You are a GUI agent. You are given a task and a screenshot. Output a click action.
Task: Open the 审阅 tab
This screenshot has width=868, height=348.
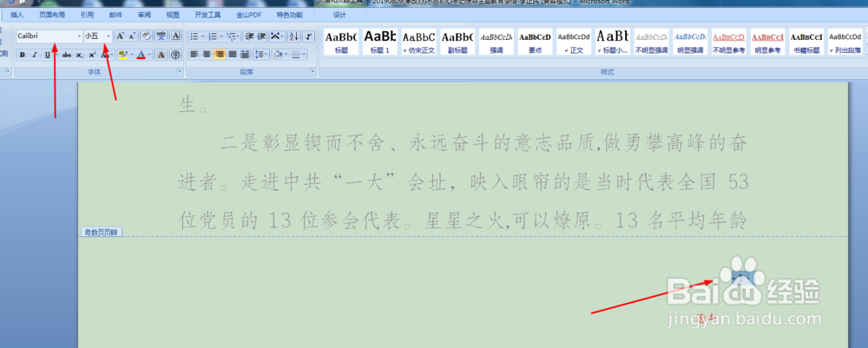point(144,15)
